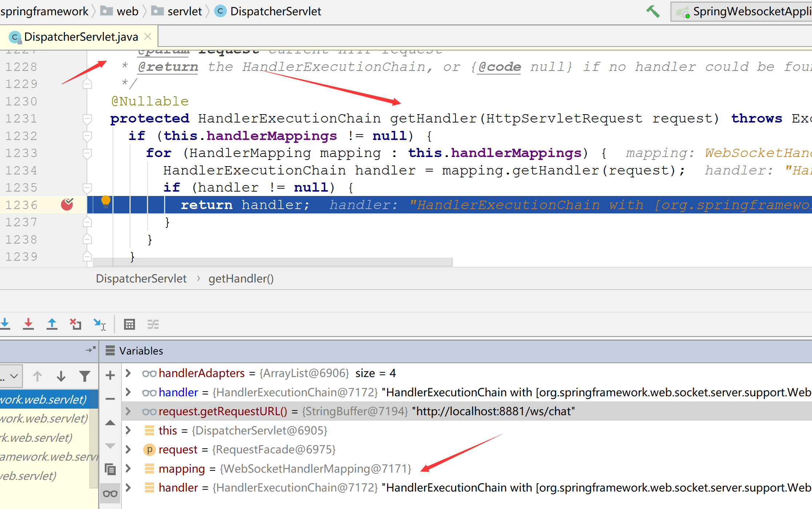Select the DispatcherServlet.java editor tab
The image size is (812, 509).
pos(81,37)
